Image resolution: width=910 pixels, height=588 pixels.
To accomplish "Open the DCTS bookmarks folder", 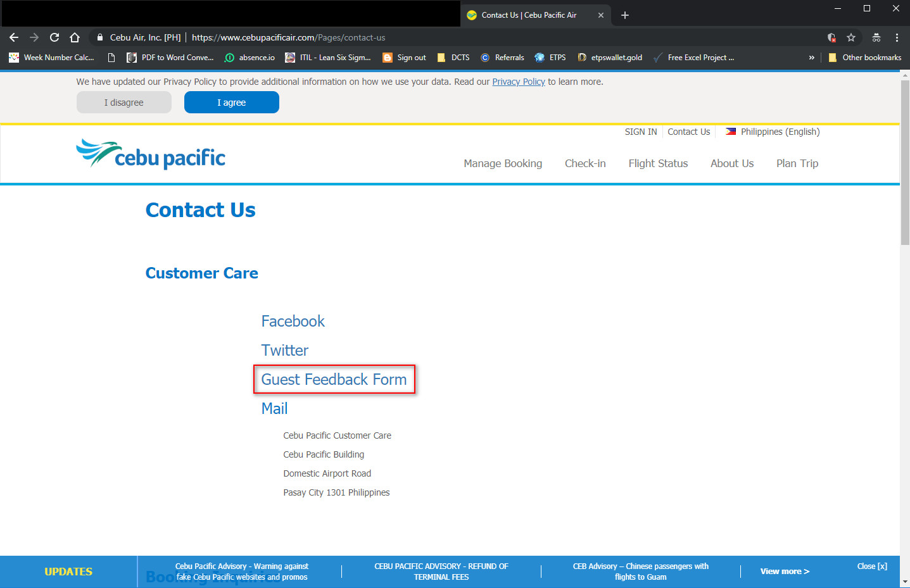I will [x=453, y=58].
